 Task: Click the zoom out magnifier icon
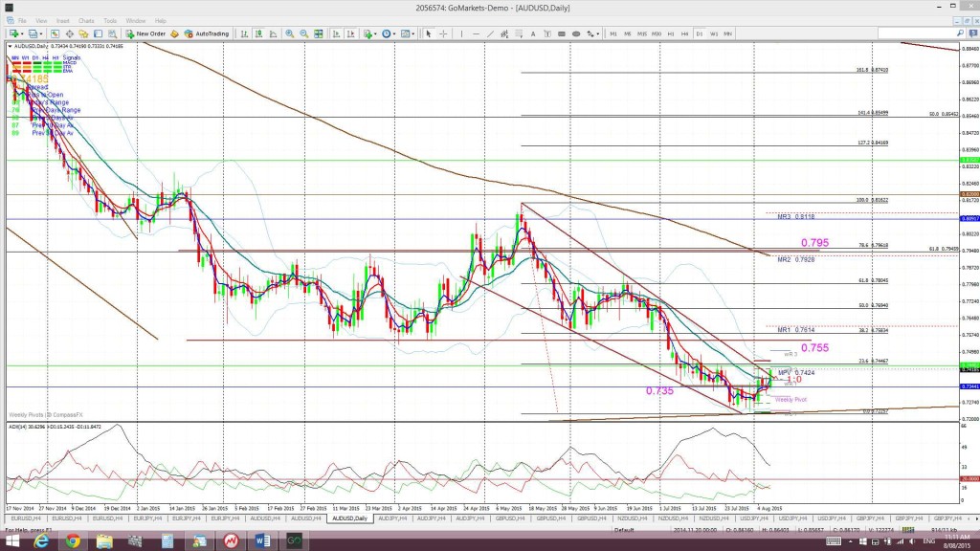(x=303, y=33)
